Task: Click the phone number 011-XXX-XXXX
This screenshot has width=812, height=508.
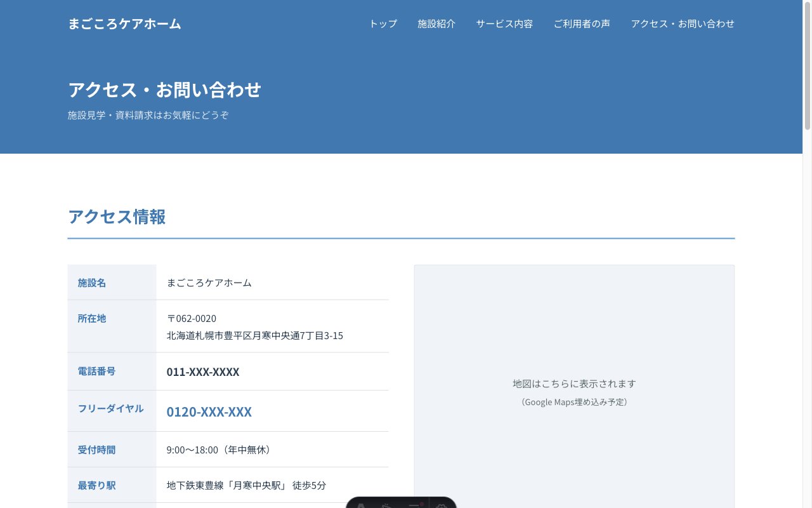Action: 203,371
